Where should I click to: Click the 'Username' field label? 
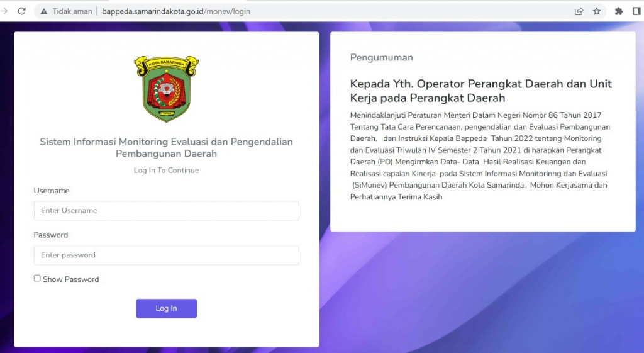[52, 191]
